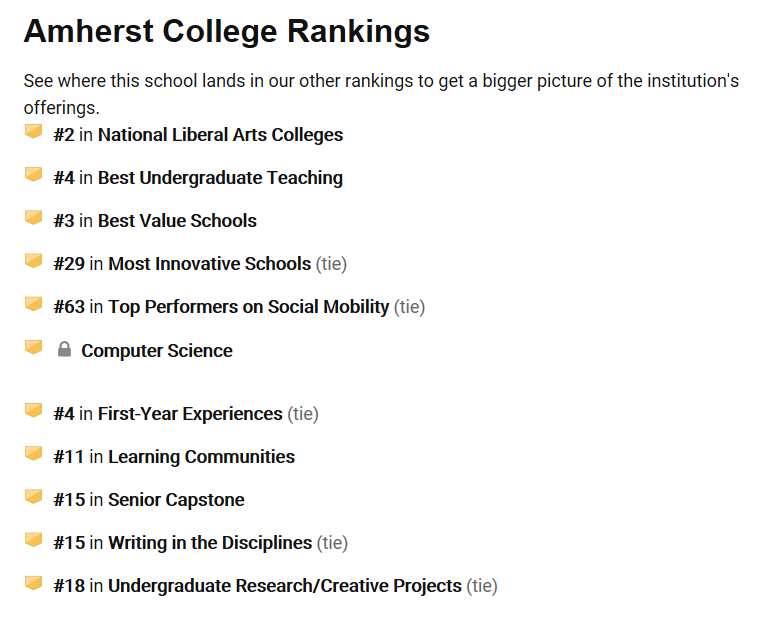View Undergraduate Research/Creative Projects ranking

tap(285, 586)
